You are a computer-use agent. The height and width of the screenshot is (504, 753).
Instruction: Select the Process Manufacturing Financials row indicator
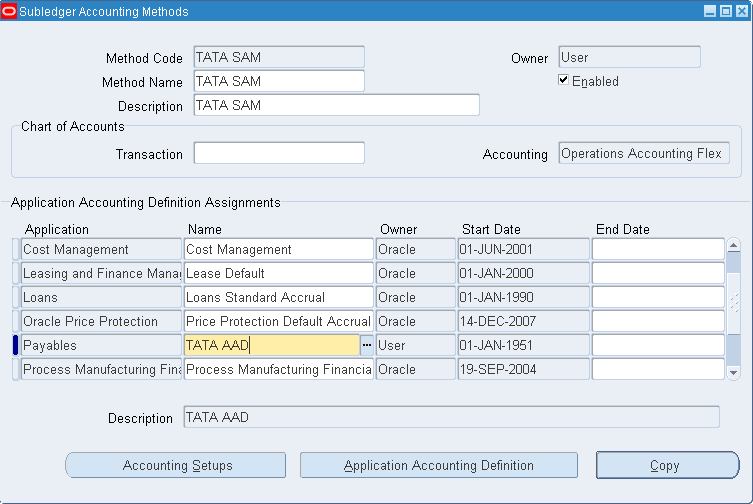point(15,369)
